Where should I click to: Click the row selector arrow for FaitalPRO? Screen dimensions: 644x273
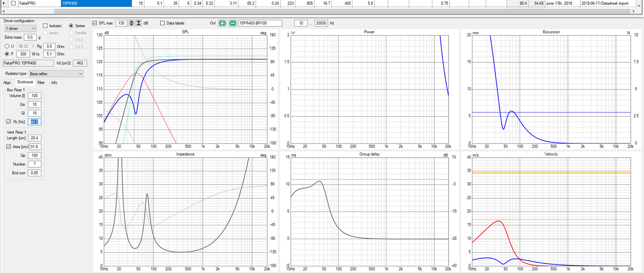coord(4,3)
